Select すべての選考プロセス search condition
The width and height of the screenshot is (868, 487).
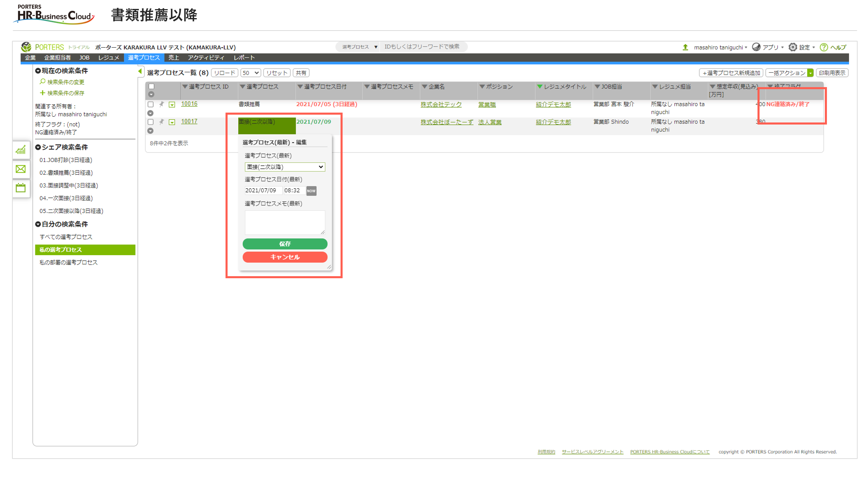(x=66, y=237)
